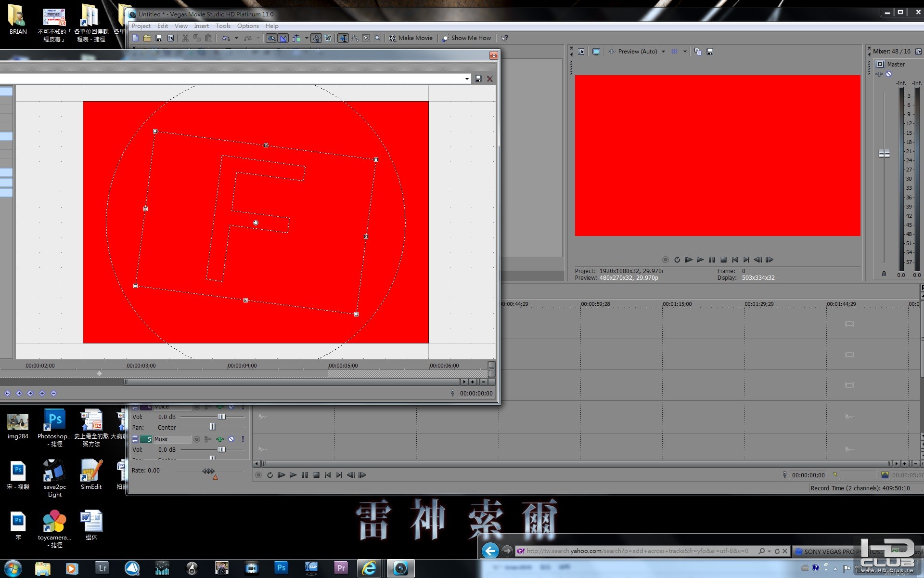Image resolution: width=924 pixels, height=578 pixels.
Task: Click the Save snapshot icon in preview toolbar
Action: (x=709, y=52)
